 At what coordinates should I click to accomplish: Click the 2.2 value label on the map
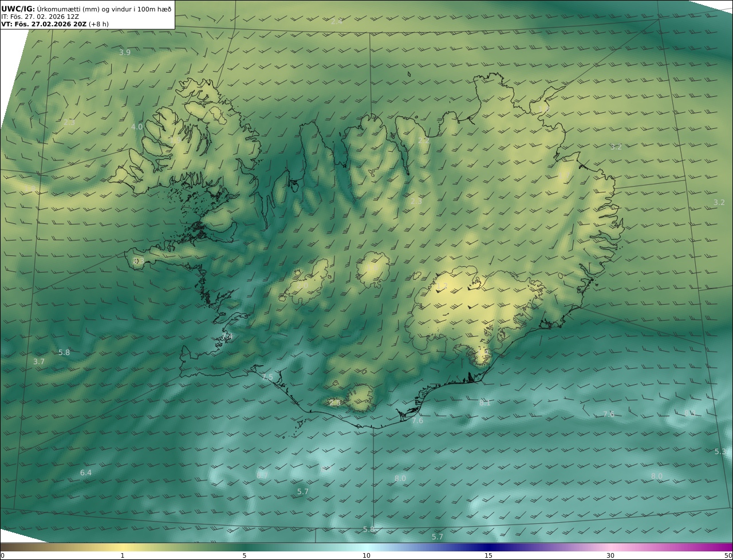coord(423,141)
